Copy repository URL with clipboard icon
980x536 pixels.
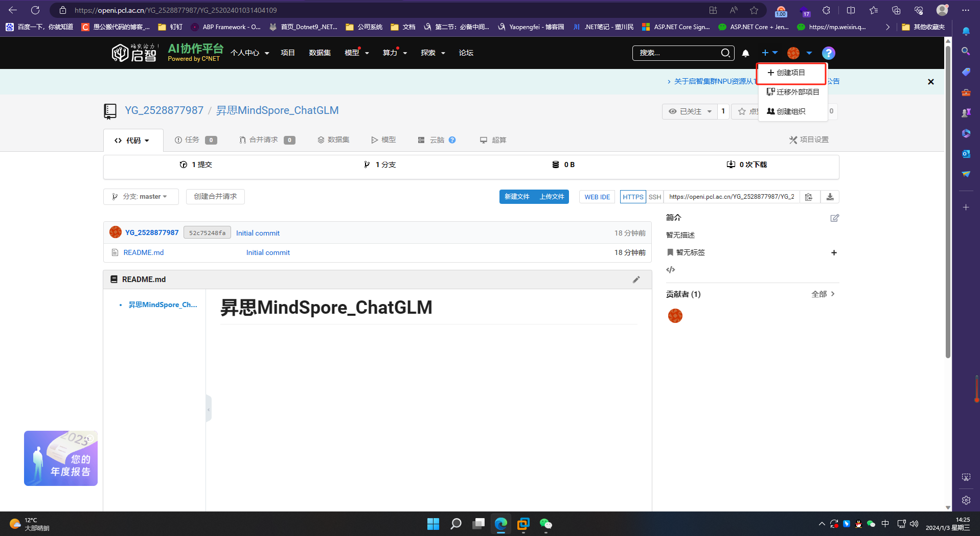coord(808,197)
